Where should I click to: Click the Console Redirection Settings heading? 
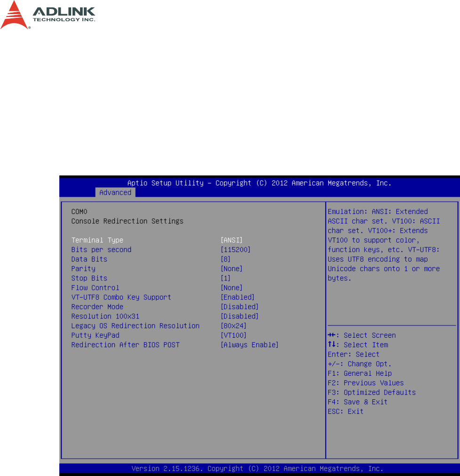pos(127,221)
